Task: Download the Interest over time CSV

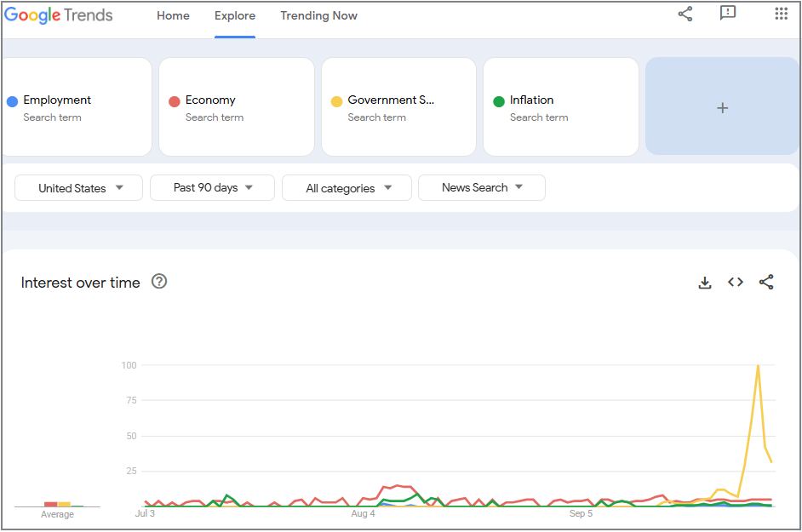Action: coord(705,283)
